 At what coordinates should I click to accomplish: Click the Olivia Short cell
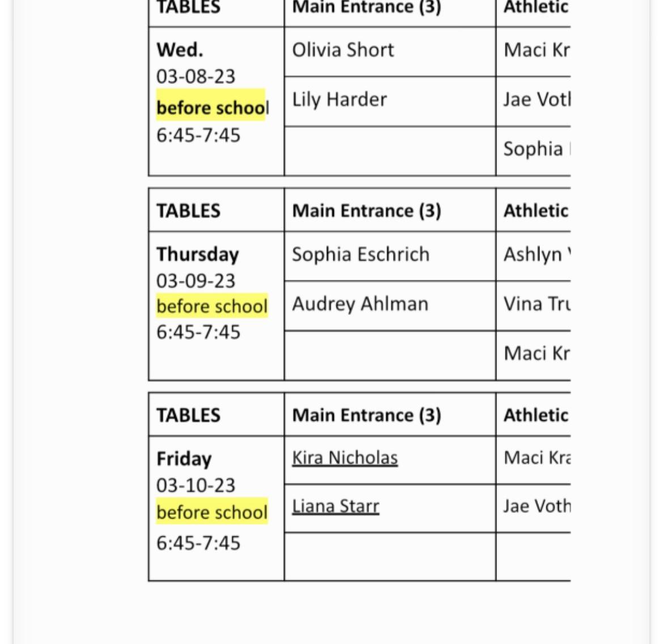343,50
